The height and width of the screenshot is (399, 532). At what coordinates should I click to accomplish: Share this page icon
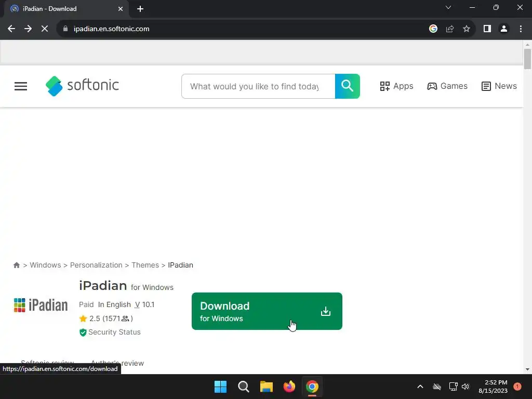coord(450,29)
